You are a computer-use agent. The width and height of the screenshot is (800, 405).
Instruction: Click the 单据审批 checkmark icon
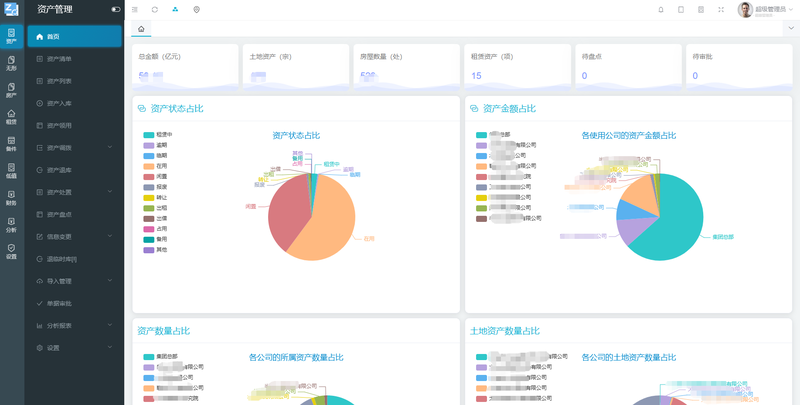coord(40,303)
